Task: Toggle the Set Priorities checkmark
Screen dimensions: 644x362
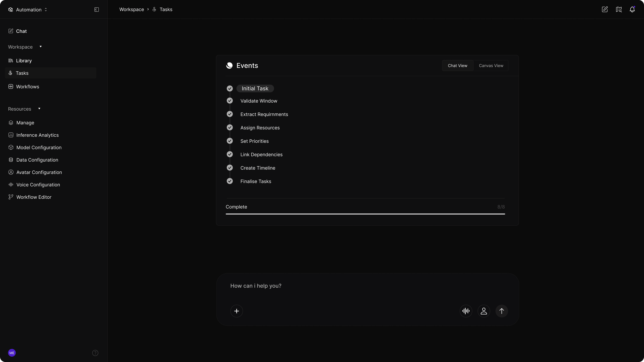Action: click(229, 141)
